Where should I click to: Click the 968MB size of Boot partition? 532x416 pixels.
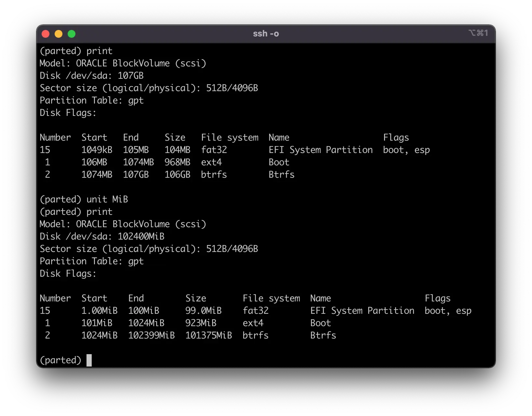[177, 162]
